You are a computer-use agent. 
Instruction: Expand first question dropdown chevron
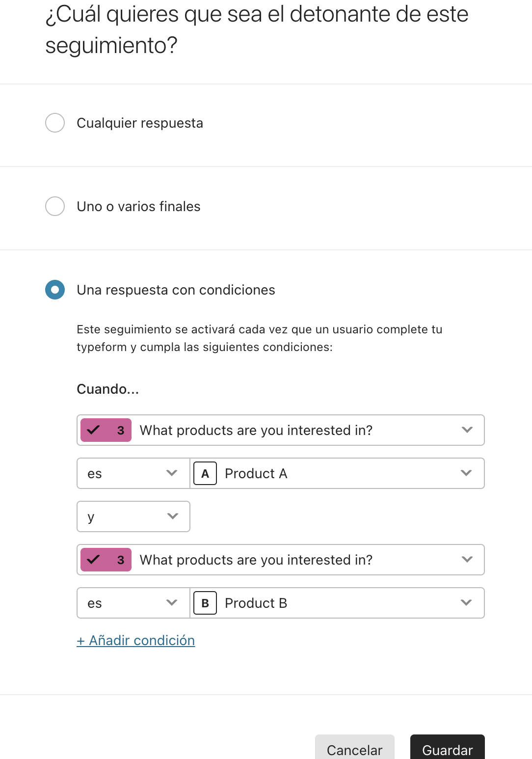tap(467, 430)
